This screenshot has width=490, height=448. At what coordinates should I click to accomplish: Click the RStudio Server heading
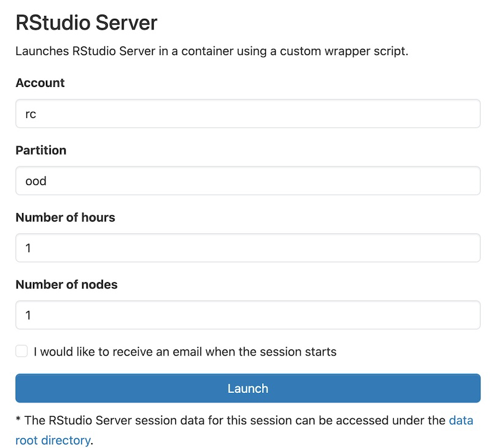[86, 23]
